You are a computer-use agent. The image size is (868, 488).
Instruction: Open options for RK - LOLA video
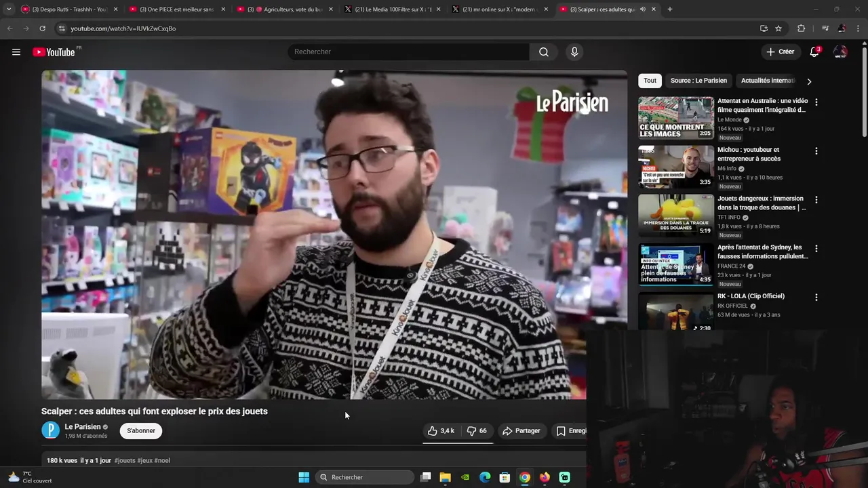click(x=816, y=298)
